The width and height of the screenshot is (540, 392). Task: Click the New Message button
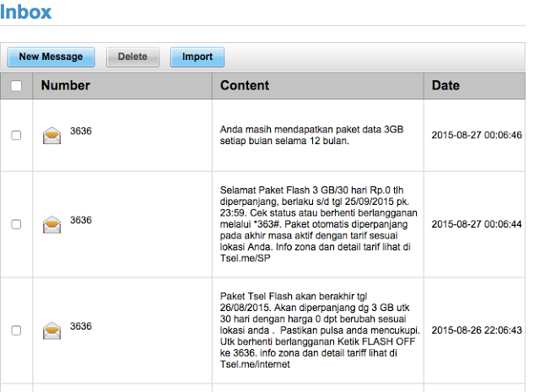click(51, 56)
